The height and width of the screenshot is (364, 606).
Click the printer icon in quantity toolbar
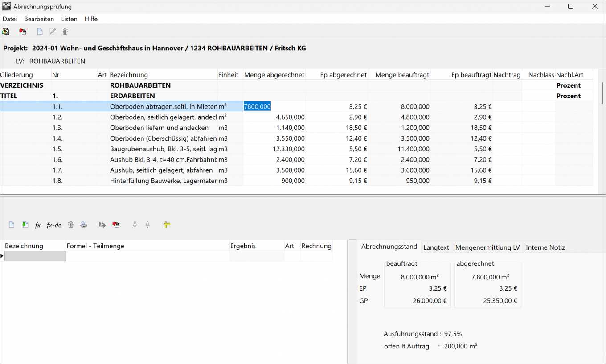pos(84,225)
